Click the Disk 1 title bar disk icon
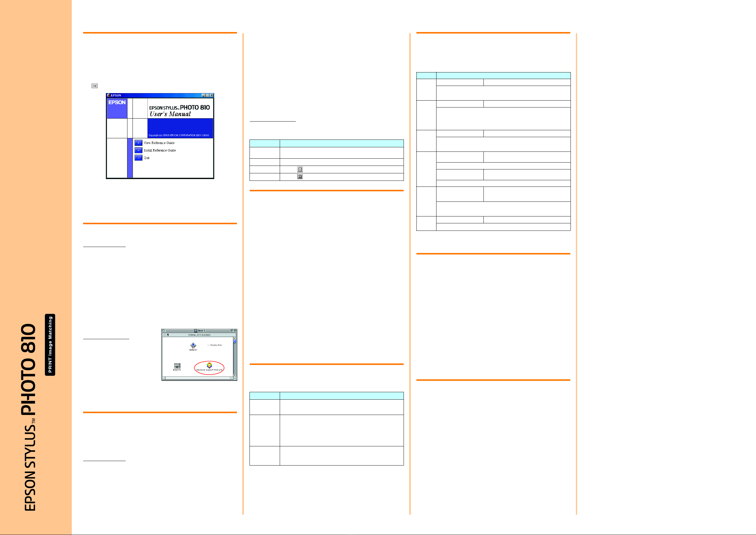This screenshot has height=535, width=756. click(x=196, y=331)
